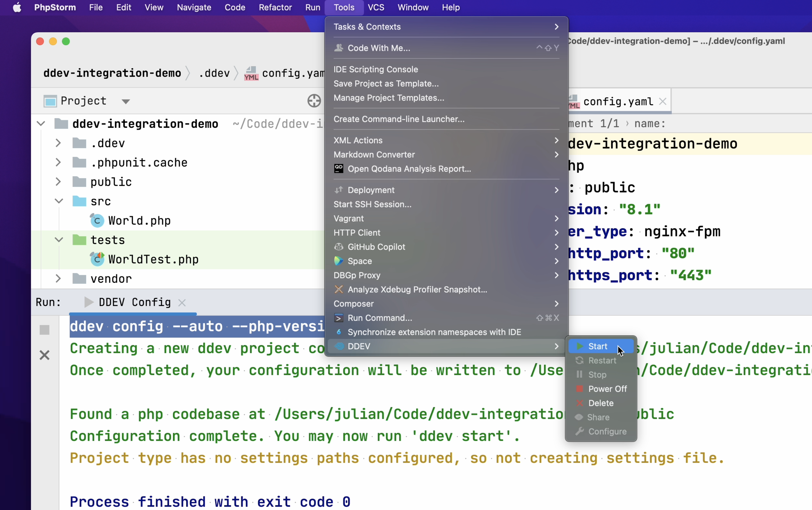
Task: Click the .ddev breadcrumb segment
Action: click(x=214, y=73)
